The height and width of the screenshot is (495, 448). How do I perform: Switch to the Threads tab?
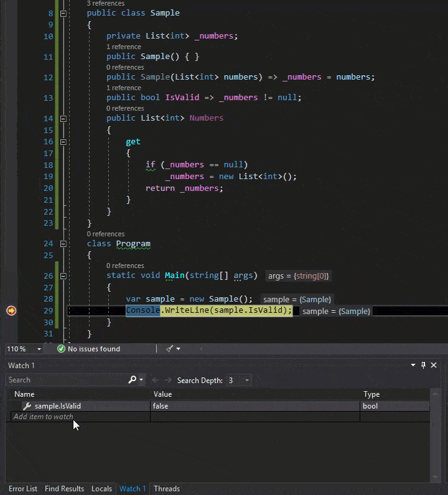167,489
